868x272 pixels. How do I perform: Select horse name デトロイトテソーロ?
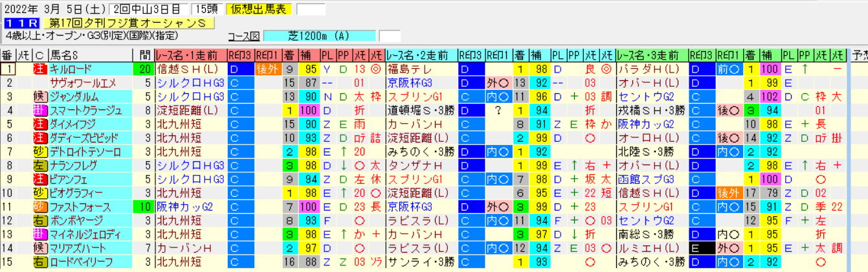click(85, 152)
